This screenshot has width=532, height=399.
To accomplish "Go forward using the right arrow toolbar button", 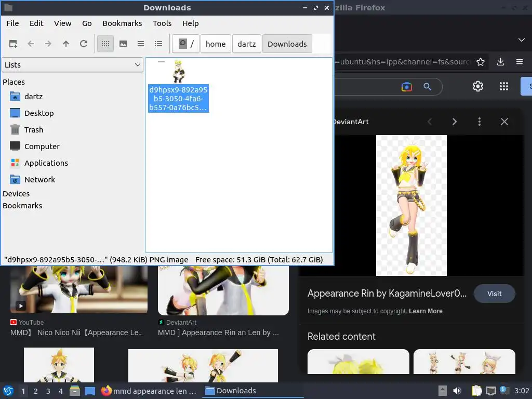I will pos(48,44).
